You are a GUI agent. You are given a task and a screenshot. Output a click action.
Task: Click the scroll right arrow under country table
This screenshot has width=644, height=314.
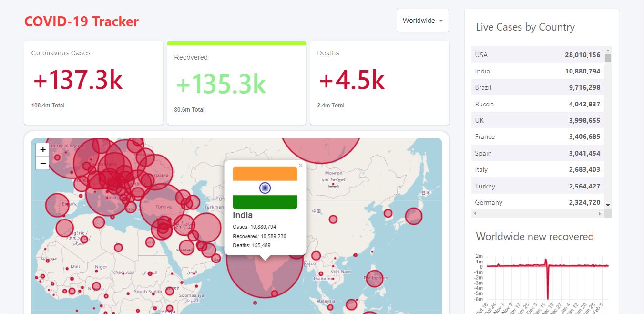pyautogui.click(x=600, y=213)
